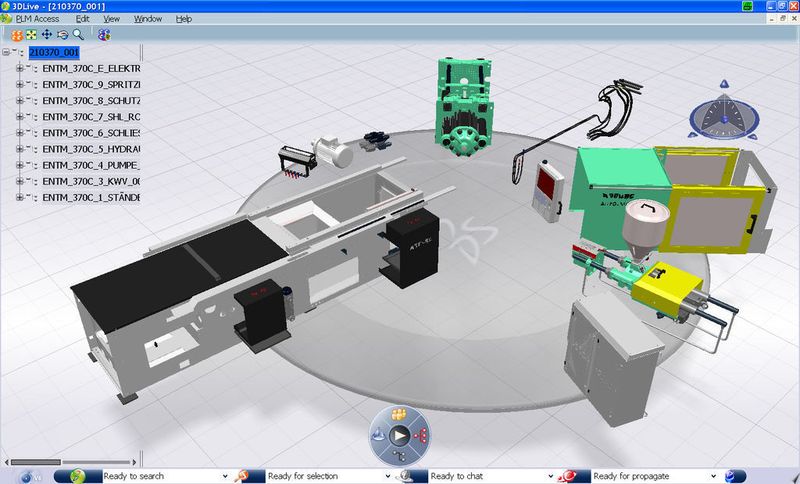
Task: Select the magnifier Zoom tool
Action: (x=78, y=34)
